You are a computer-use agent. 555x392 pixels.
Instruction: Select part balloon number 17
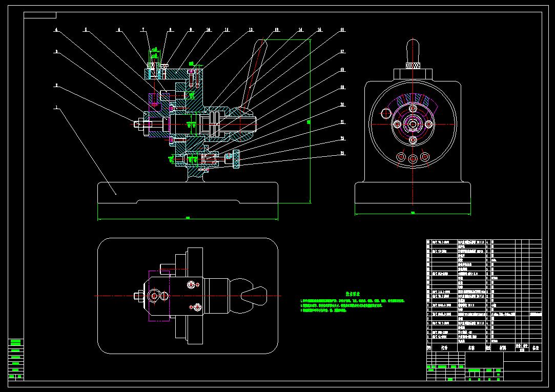pos(342,52)
